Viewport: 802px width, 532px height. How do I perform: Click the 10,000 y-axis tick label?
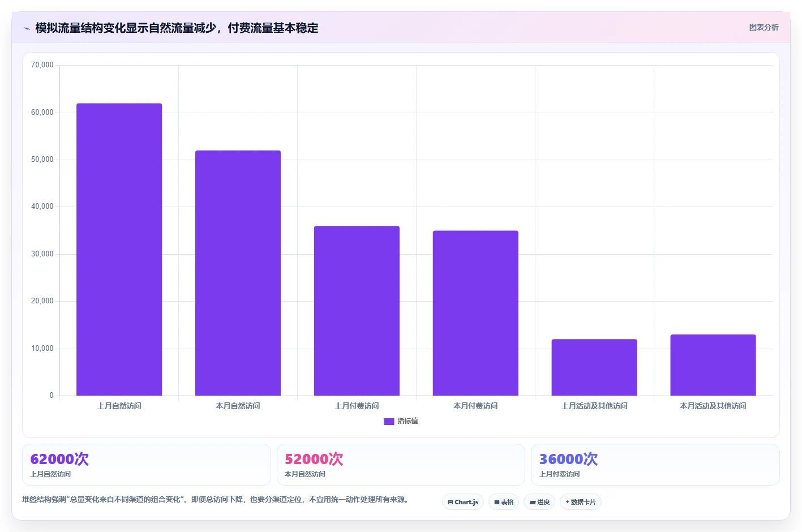click(x=42, y=349)
